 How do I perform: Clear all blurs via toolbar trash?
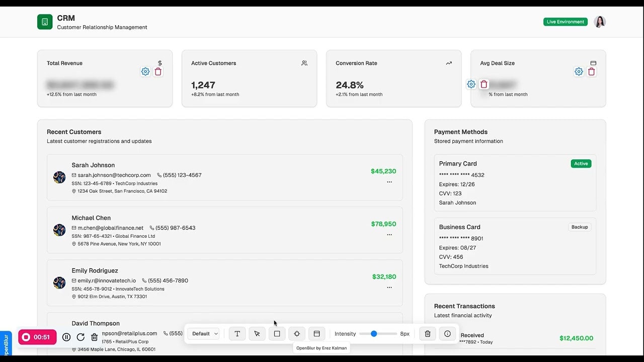[428, 333]
